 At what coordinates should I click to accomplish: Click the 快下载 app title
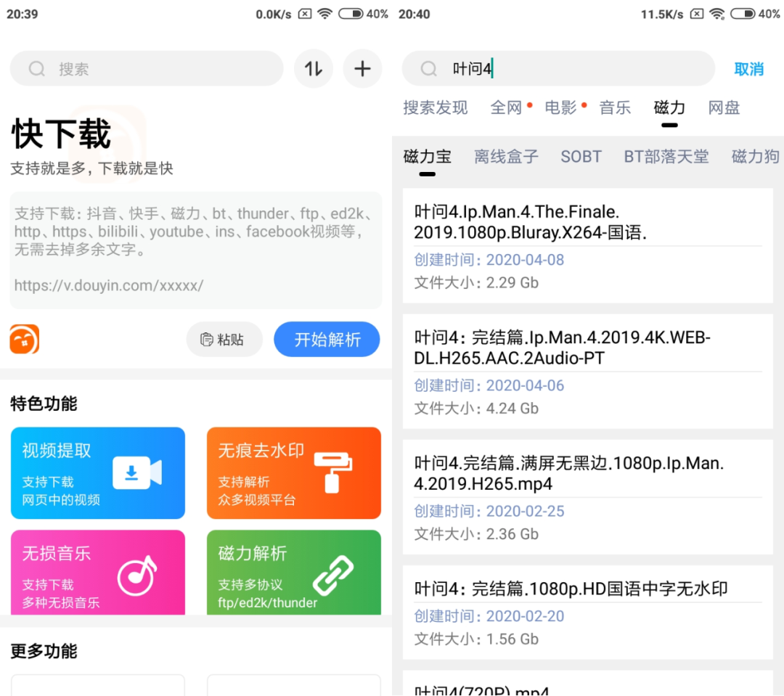(x=61, y=134)
